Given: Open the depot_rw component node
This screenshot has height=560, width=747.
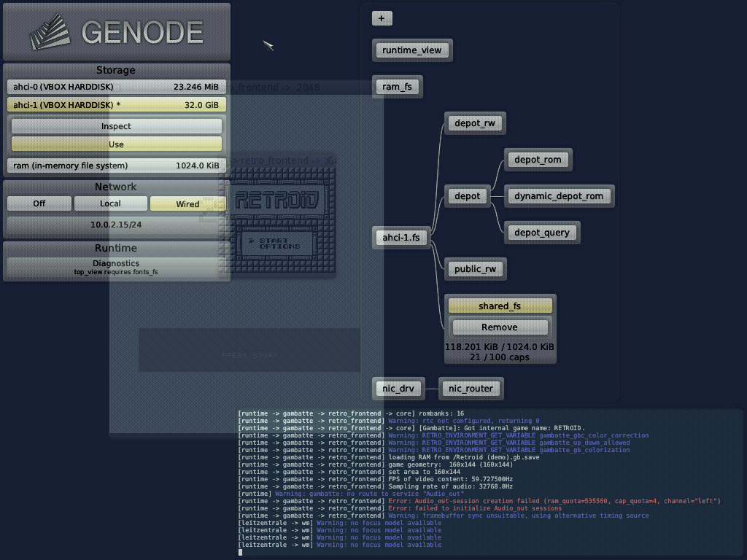Looking at the screenshot, I should (474, 123).
